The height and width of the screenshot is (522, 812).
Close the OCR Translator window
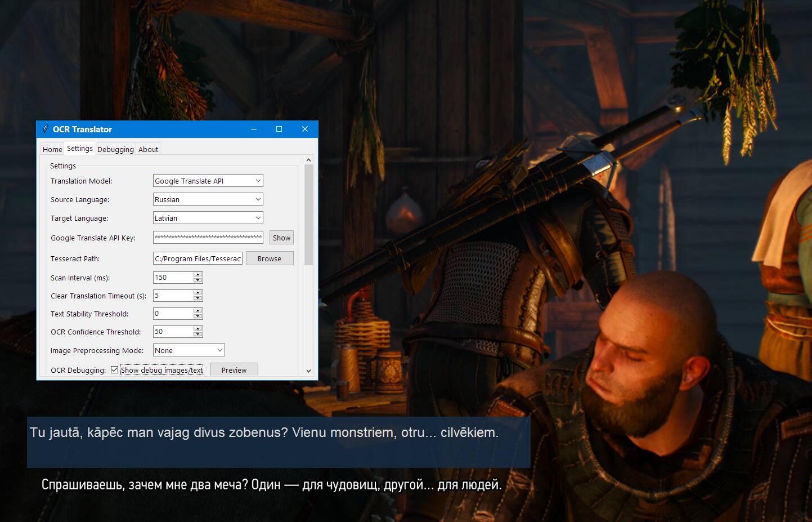tap(305, 129)
